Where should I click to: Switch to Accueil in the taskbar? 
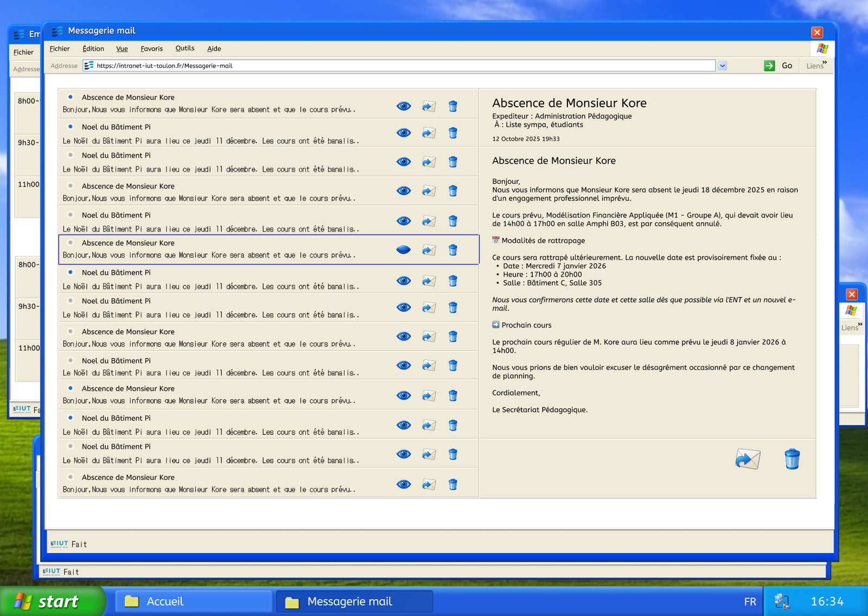point(194,601)
